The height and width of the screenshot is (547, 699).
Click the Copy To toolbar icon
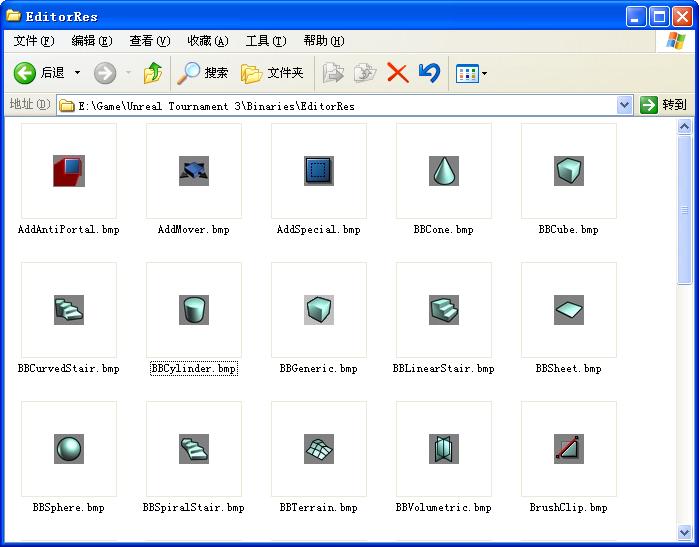365,73
